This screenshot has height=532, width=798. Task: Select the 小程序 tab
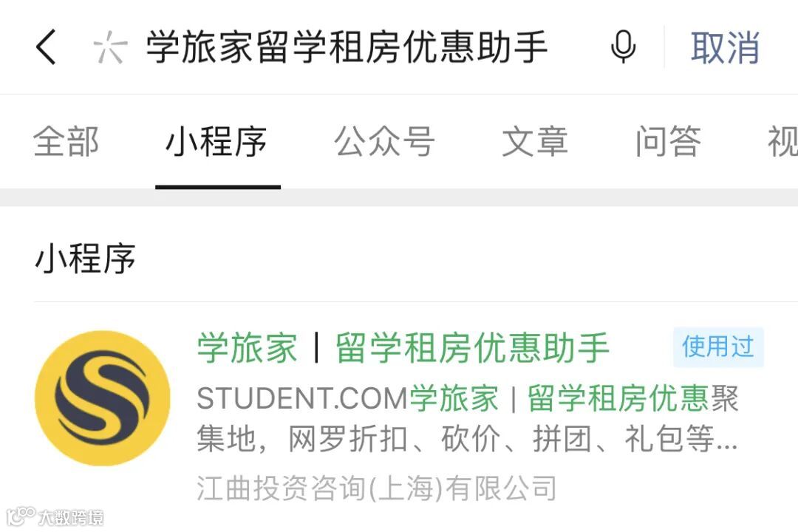216,142
